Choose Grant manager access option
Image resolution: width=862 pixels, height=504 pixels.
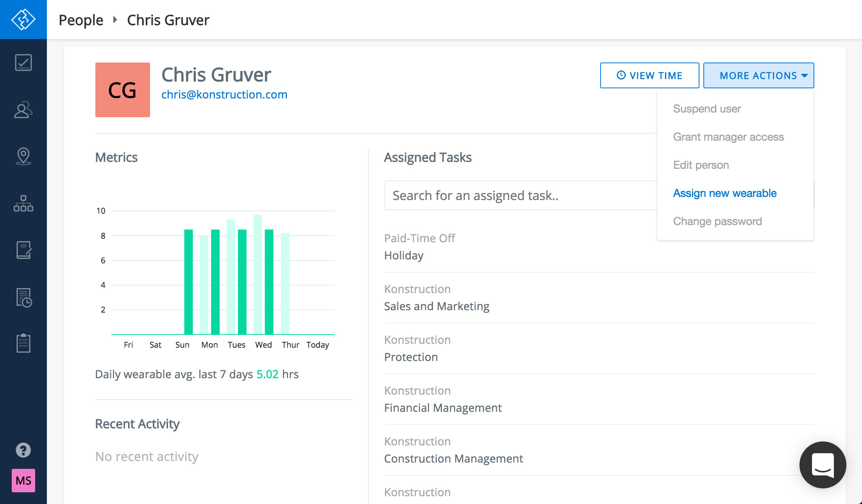(x=728, y=137)
